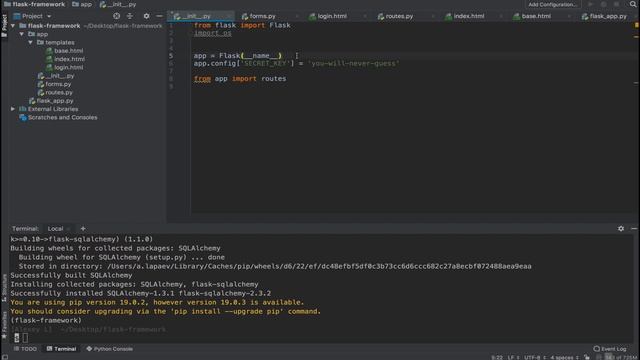This screenshot has width=640, height=360.
Task: Select index.html in the project tree
Action: [65, 59]
